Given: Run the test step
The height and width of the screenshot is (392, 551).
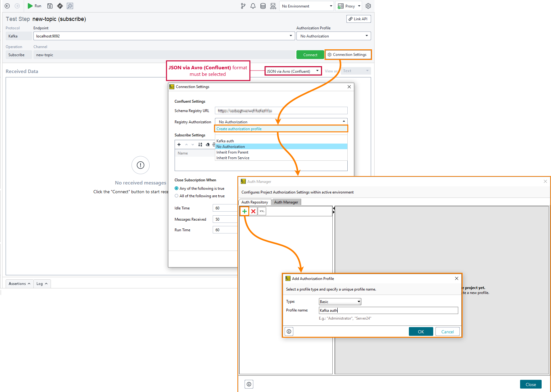Looking at the screenshot, I should (x=34, y=6).
